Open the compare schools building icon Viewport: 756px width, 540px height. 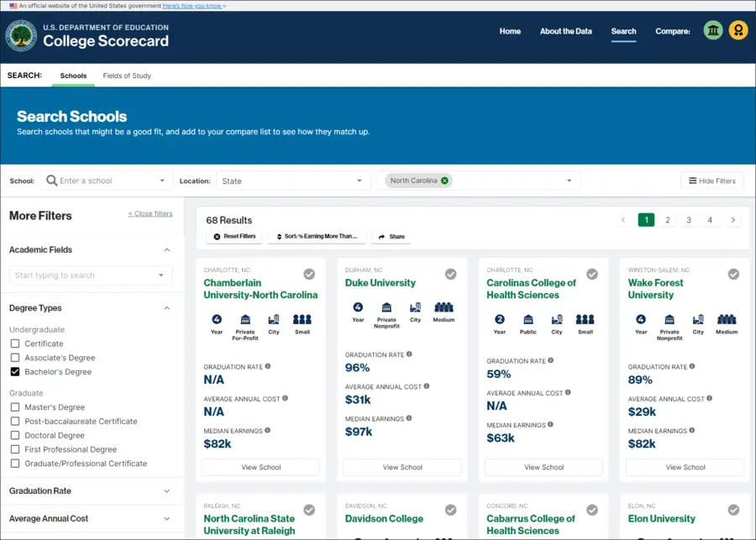(713, 30)
